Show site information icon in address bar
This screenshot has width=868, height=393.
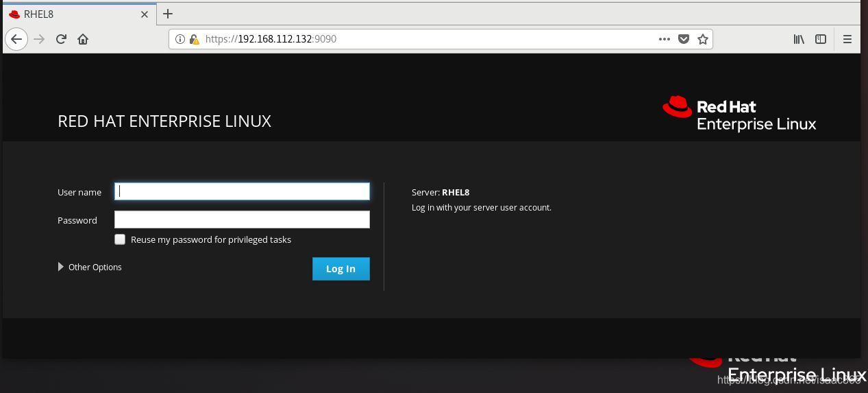(x=180, y=39)
